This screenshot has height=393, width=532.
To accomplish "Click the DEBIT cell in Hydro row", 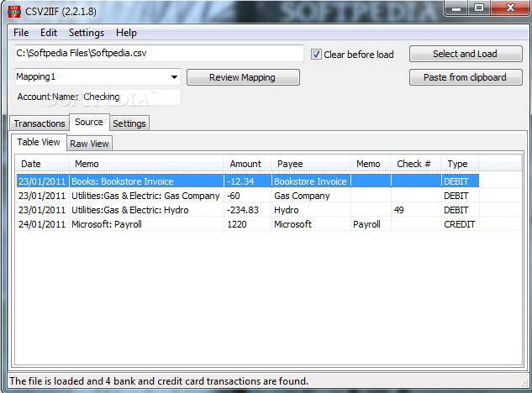I will pos(460,210).
